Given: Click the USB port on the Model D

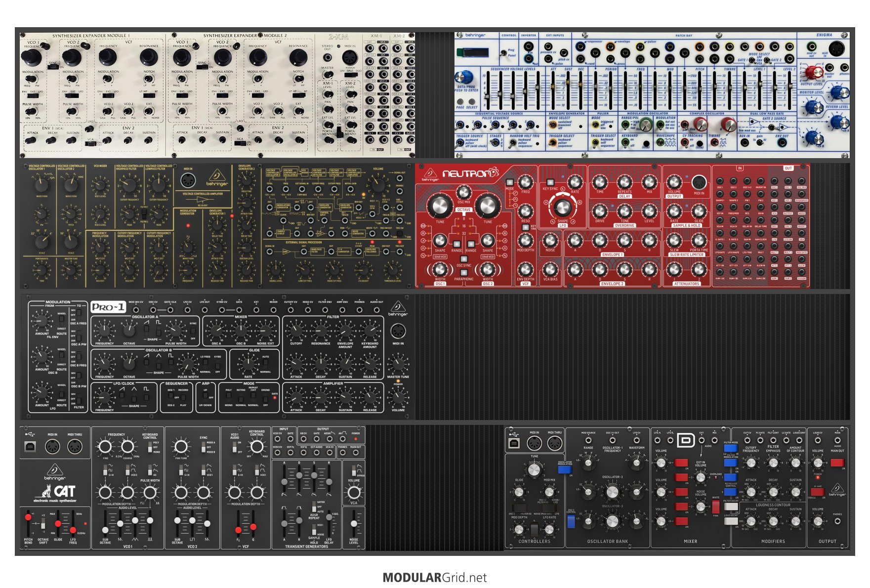Looking at the screenshot, I should [x=514, y=444].
